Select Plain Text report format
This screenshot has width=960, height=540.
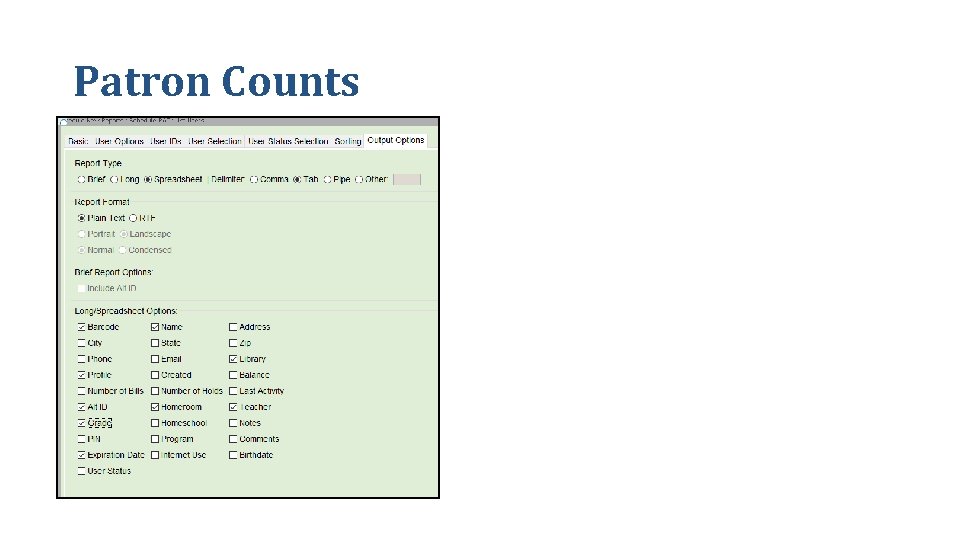[x=81, y=218]
